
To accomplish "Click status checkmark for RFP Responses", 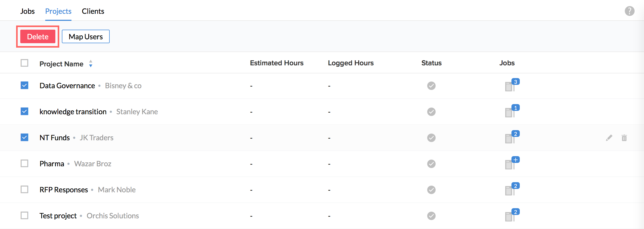I will point(431,190).
